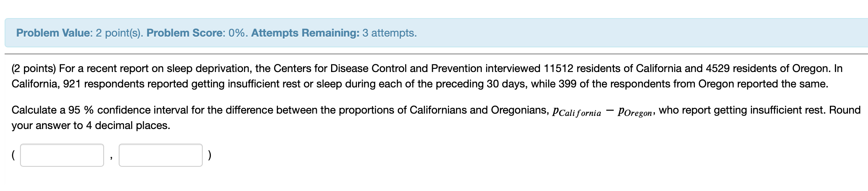Click the opening parenthesis before the inputs
Screen dimensions: 868x191
13,155
